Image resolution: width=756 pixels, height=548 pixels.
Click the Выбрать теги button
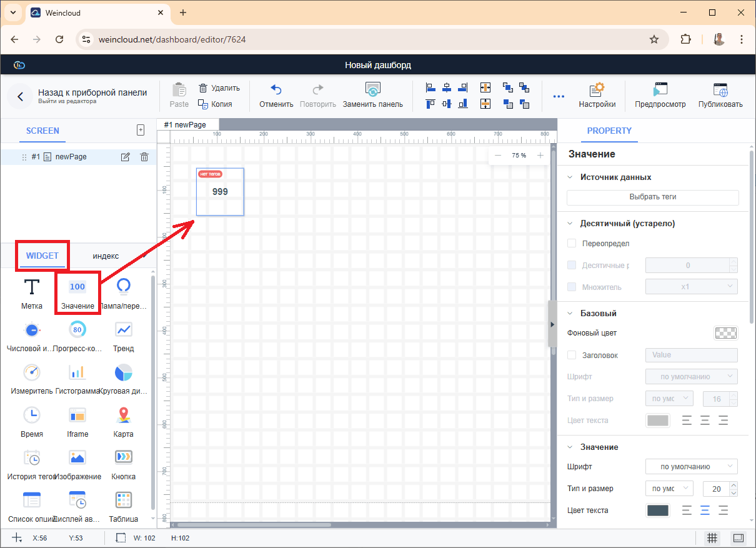point(652,197)
